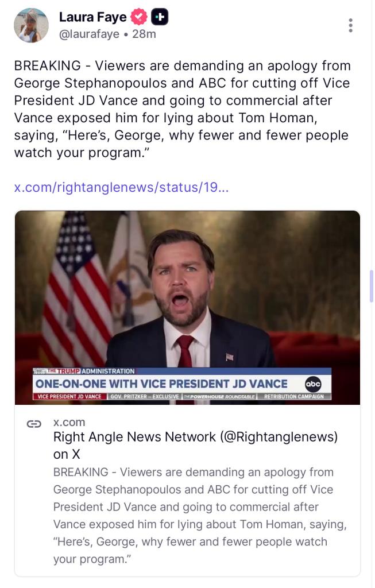The image size is (375, 588).
Task: Open the Laura Faye display name
Action: tap(92, 18)
